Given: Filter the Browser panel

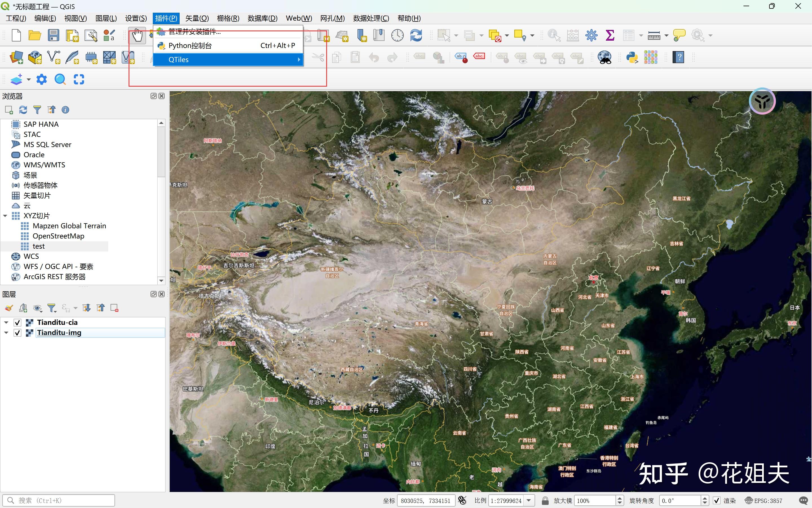Looking at the screenshot, I should click(x=37, y=110).
